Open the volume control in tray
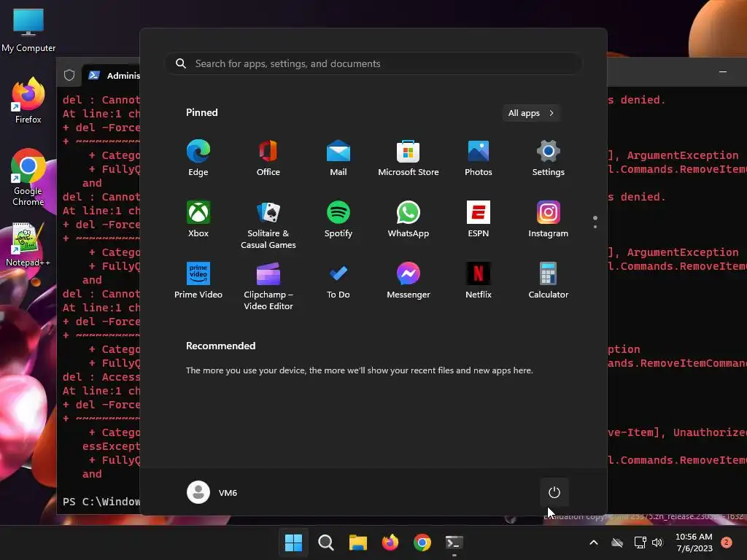This screenshot has width=747, height=560. point(657,542)
